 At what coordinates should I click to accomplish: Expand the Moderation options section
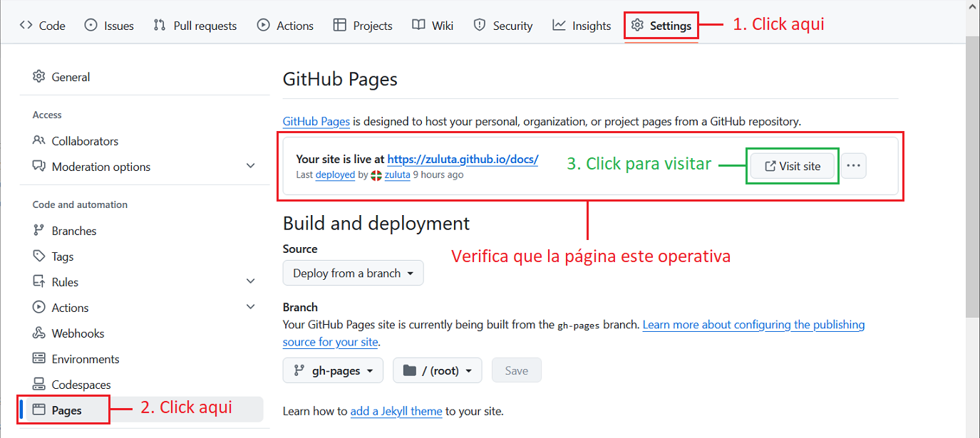coord(250,166)
